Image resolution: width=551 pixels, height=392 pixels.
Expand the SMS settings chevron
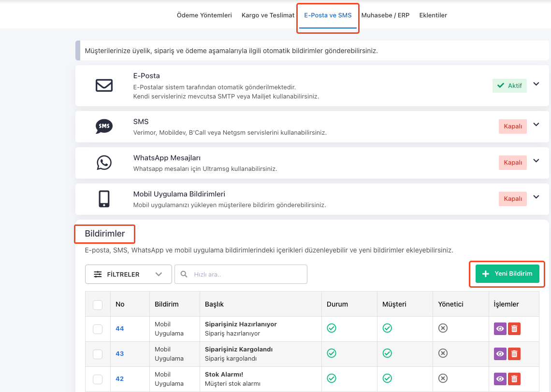pos(536,125)
